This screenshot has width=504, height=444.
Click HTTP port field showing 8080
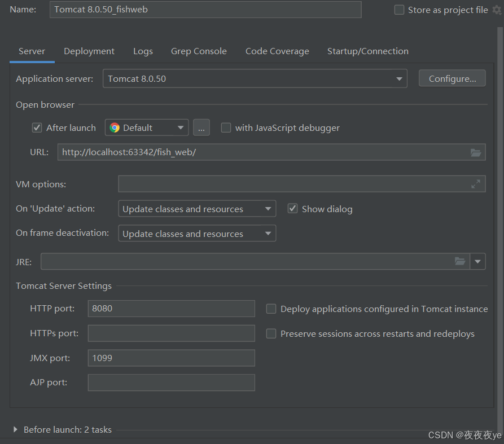click(172, 309)
